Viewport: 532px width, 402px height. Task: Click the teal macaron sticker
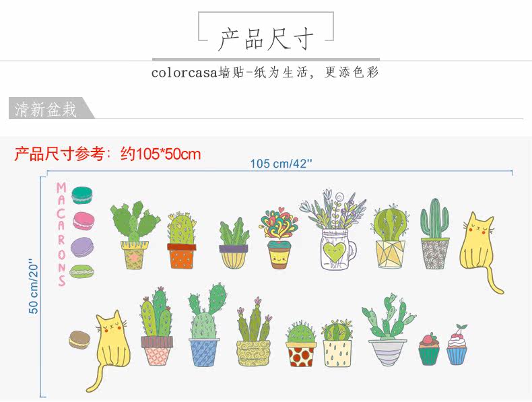tap(81, 195)
